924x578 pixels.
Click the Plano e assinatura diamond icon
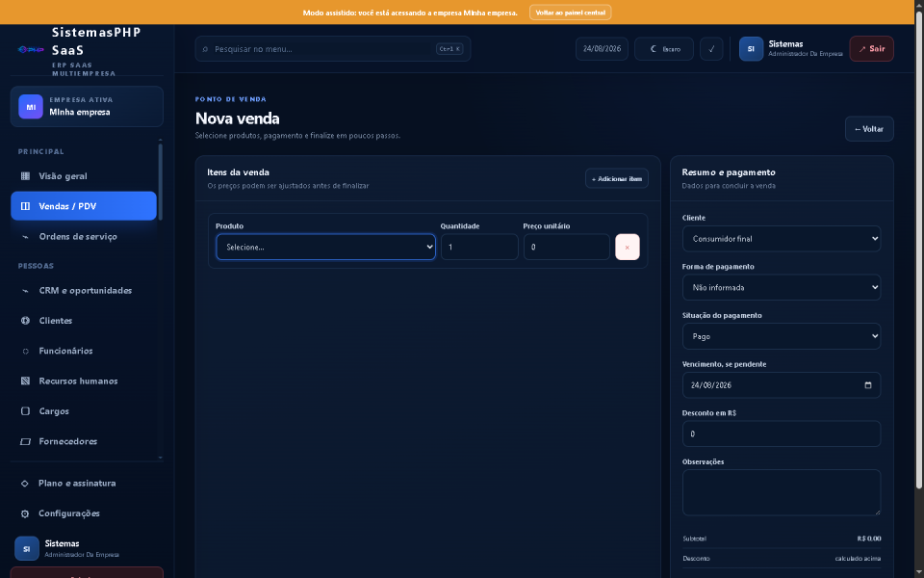[25, 483]
